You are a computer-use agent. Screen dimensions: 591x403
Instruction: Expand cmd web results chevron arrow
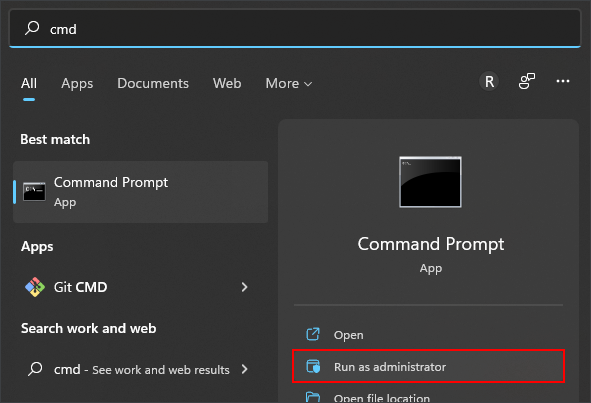pos(245,369)
